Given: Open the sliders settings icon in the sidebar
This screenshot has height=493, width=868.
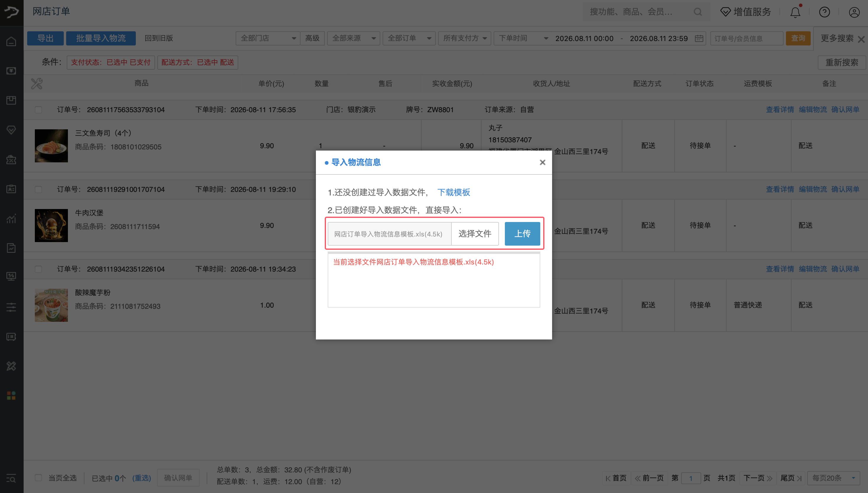Looking at the screenshot, I should (x=11, y=307).
